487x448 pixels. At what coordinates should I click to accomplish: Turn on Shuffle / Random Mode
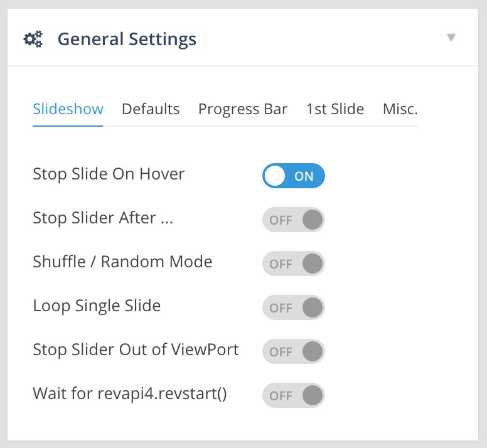coord(294,264)
